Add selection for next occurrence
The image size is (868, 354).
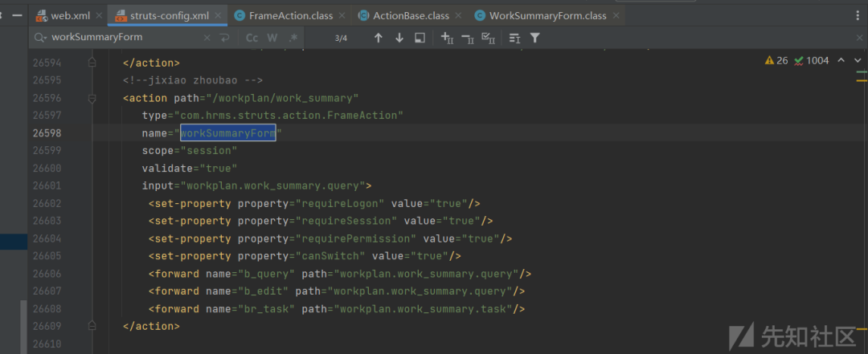(x=447, y=38)
